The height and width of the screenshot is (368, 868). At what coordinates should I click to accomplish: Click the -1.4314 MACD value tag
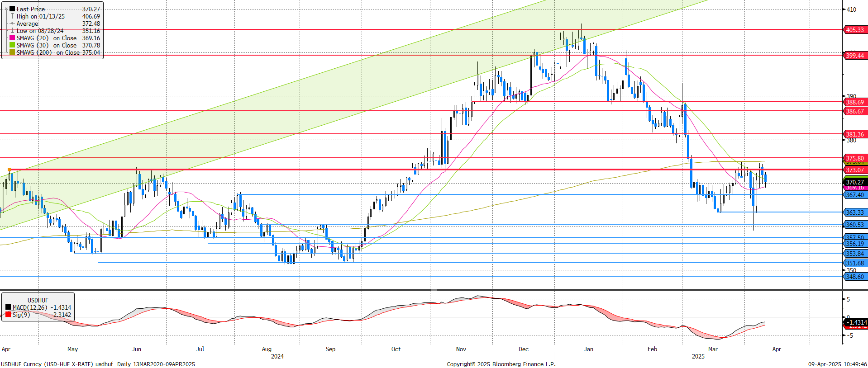(x=856, y=322)
